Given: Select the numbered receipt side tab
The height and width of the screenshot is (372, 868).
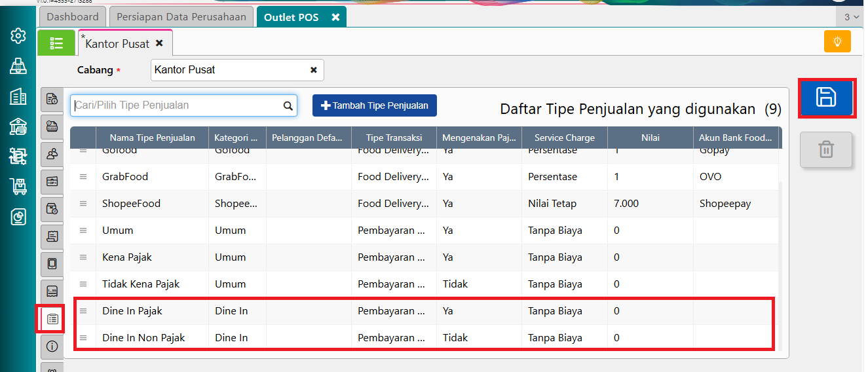Looking at the screenshot, I should point(52,291).
